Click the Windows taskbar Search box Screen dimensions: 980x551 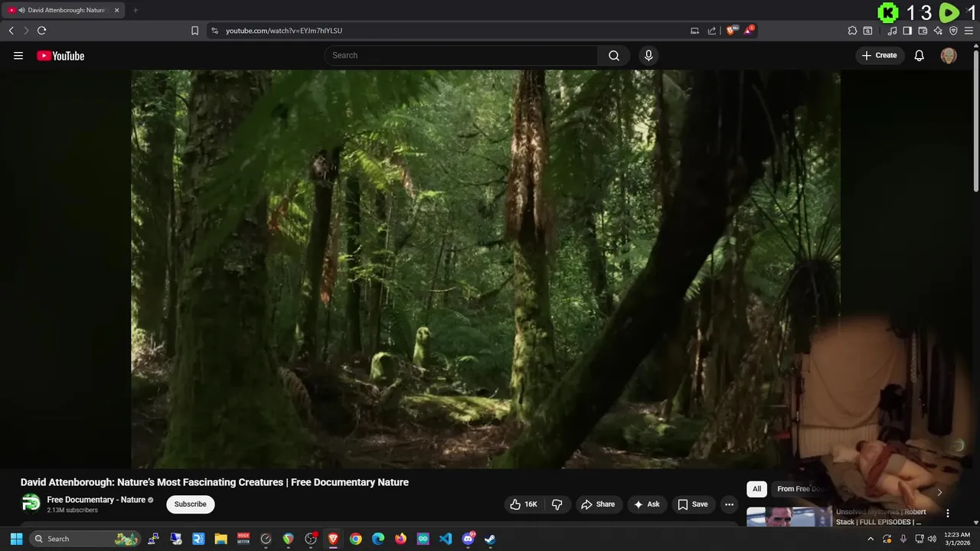[x=86, y=539]
